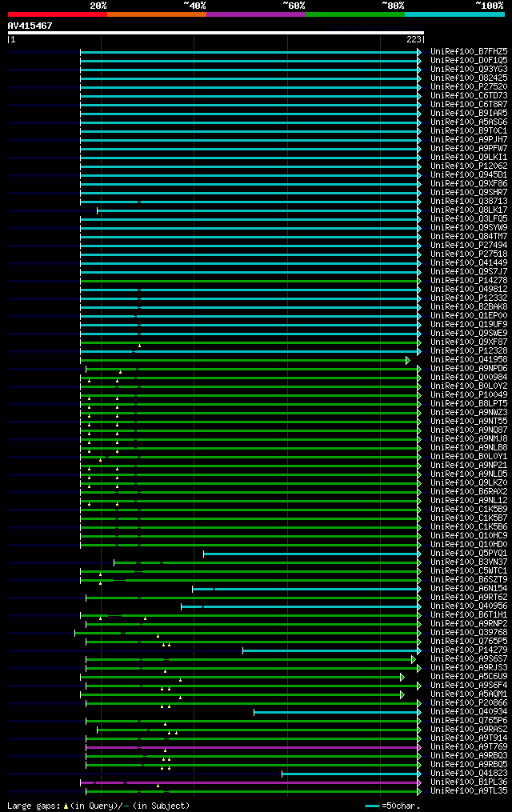Click the cyan UniRef100_Q5PYQ1 alignment bar
This screenshot has width=512, height=812.
(x=312, y=554)
